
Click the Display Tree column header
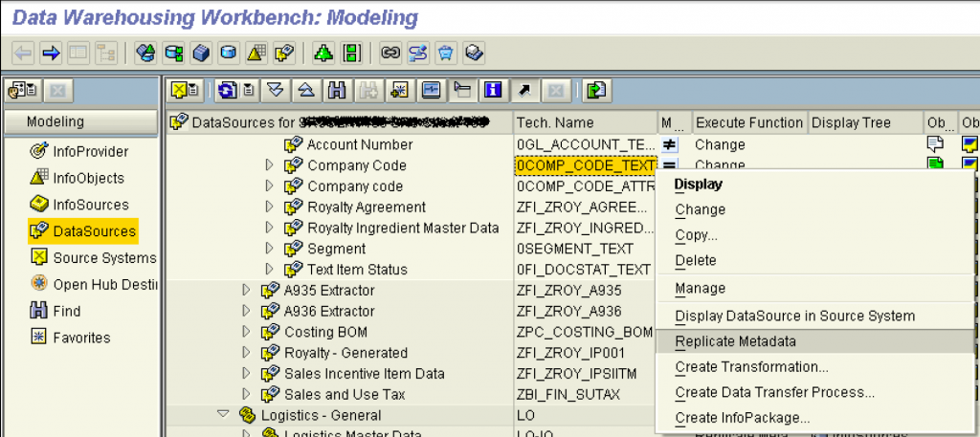click(x=865, y=122)
